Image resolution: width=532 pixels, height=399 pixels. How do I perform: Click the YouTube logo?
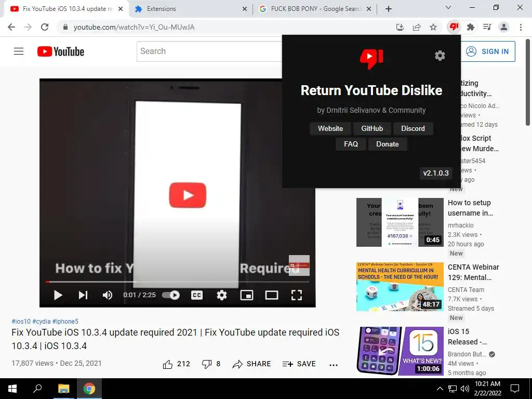[x=61, y=51]
